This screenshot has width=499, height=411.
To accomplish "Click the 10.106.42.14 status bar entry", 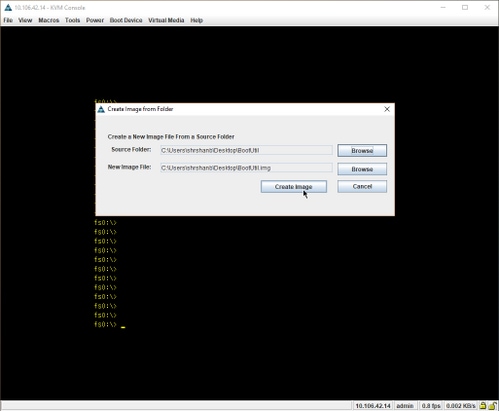I will pyautogui.click(x=373, y=406).
